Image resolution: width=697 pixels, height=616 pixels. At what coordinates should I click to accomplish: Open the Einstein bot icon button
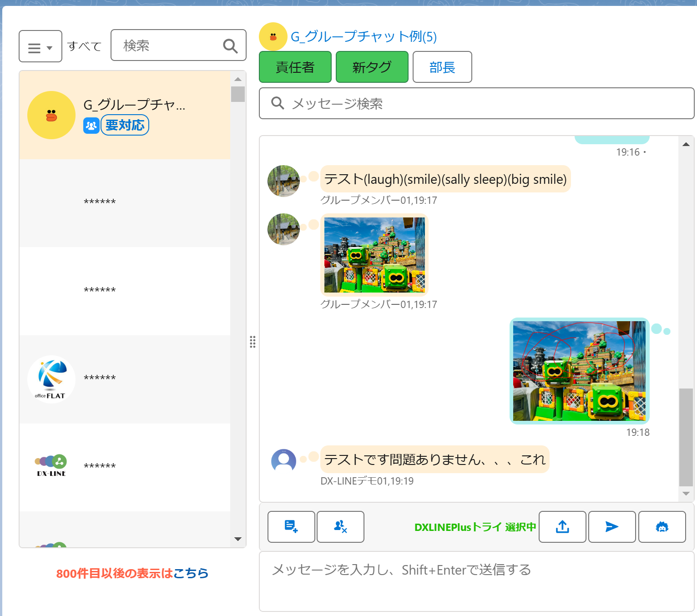(662, 526)
